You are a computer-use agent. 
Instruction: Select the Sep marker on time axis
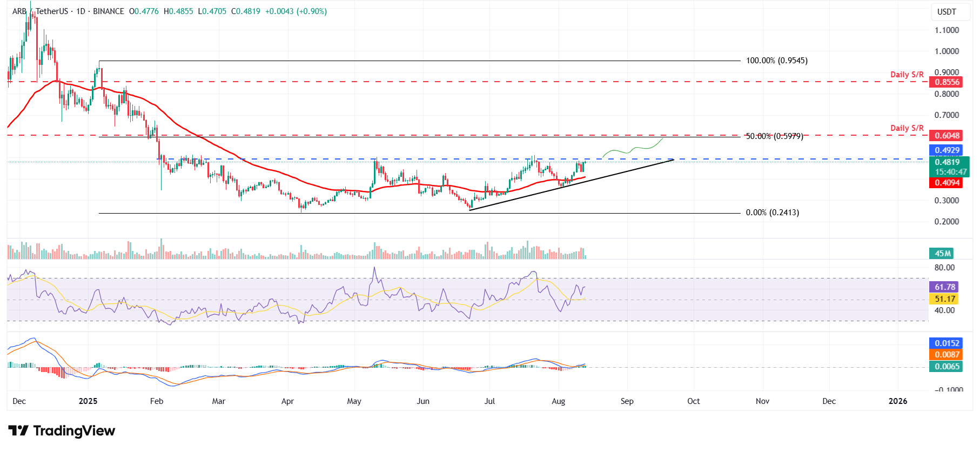(627, 401)
